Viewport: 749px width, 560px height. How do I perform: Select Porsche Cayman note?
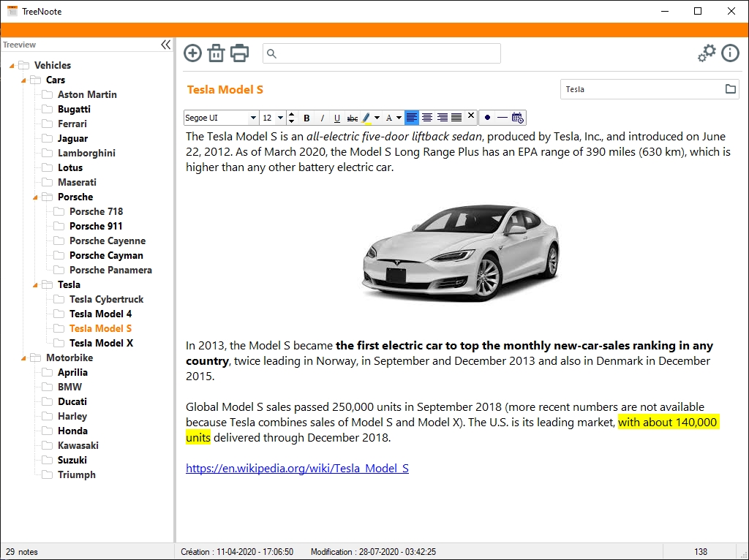click(x=106, y=255)
